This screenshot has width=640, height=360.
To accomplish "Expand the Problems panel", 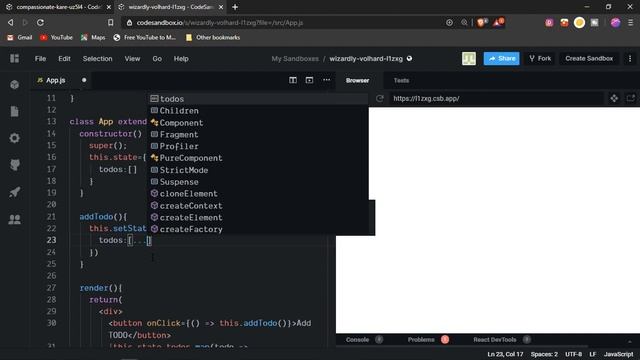I will coord(421,340).
